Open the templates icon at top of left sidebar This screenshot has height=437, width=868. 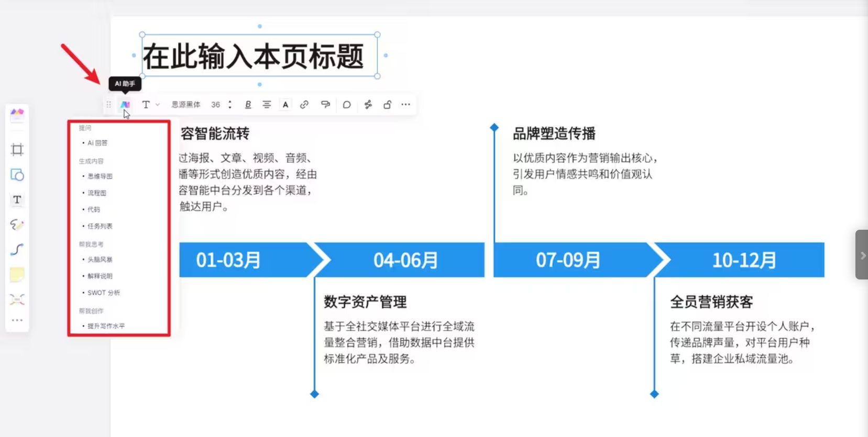[x=17, y=114]
